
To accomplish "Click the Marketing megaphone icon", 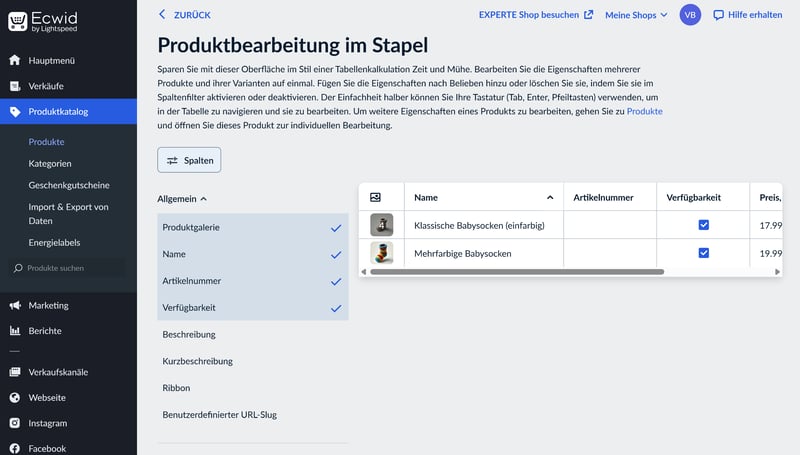I will [x=15, y=305].
